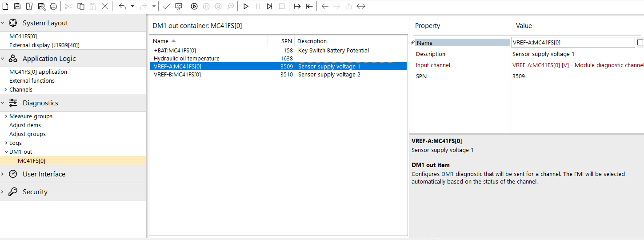
Task: Expand the Channels tree node
Action: [x=6, y=89]
